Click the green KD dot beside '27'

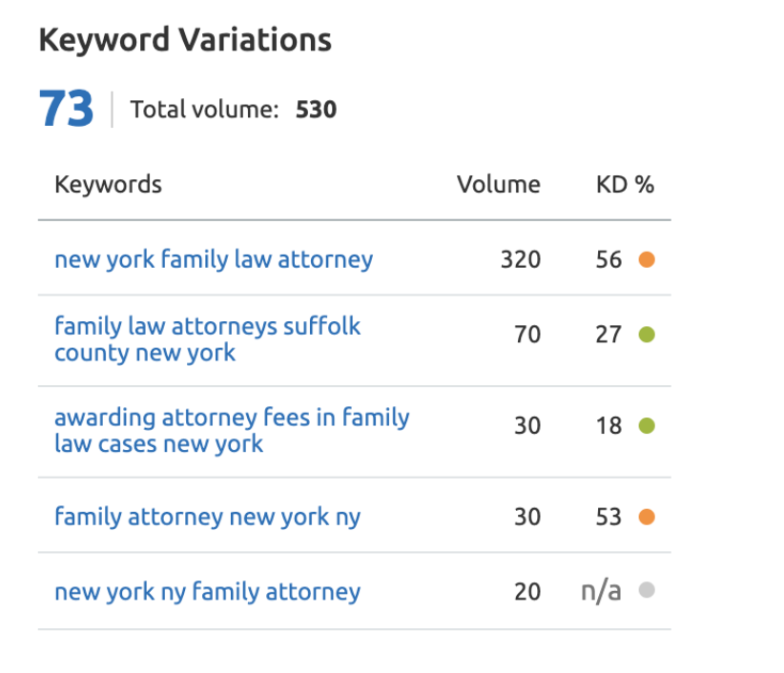[647, 334]
